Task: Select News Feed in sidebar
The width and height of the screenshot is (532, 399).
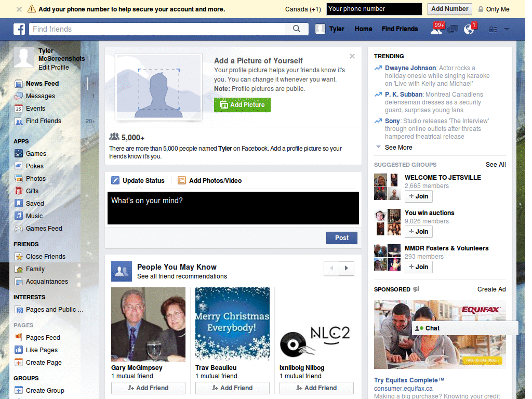Action: (43, 84)
